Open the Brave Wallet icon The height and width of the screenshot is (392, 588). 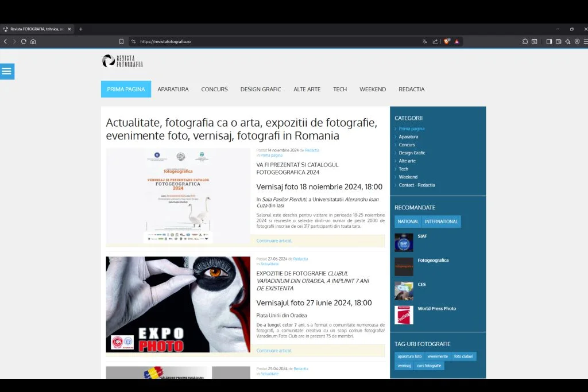(558, 41)
